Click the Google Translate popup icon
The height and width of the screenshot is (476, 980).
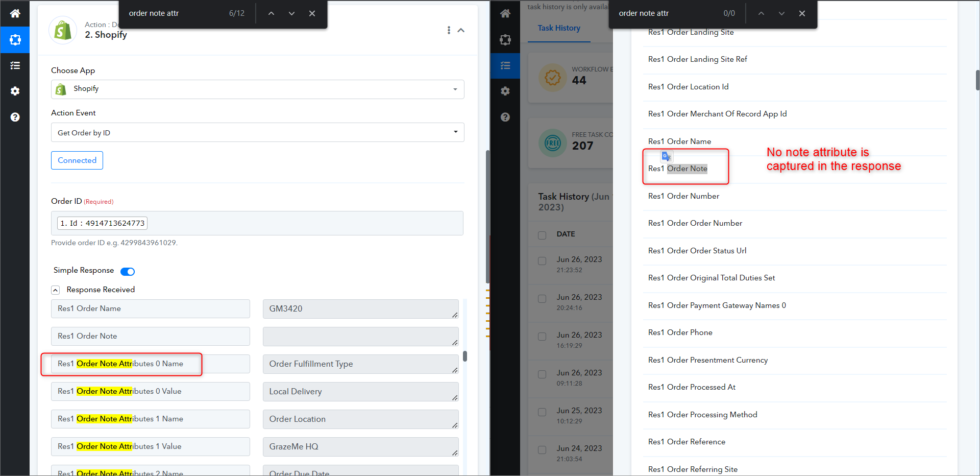(666, 156)
